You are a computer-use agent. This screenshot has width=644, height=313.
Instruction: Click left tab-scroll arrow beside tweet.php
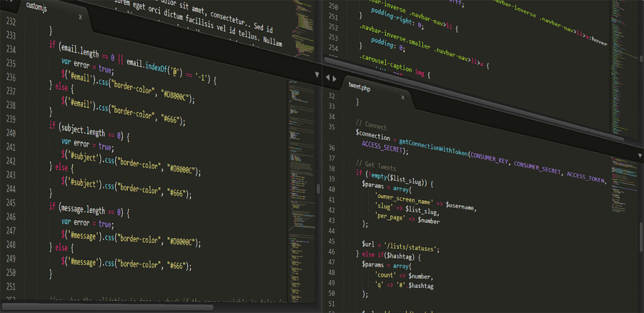pos(326,78)
